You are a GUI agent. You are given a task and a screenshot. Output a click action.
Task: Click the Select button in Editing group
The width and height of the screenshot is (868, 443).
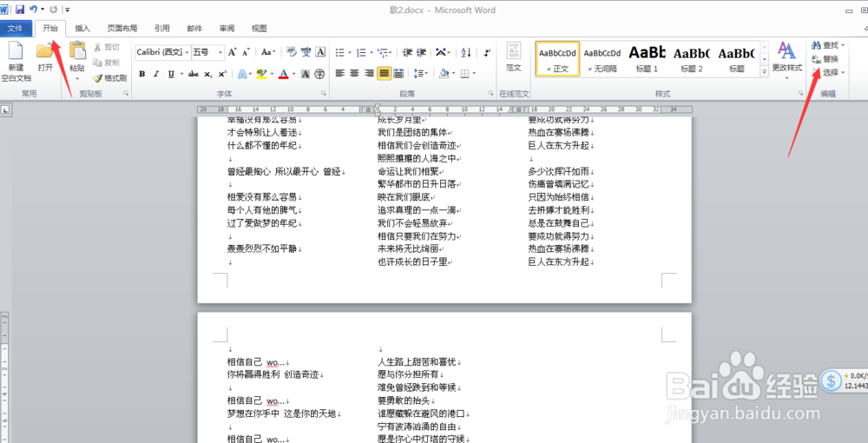point(829,73)
